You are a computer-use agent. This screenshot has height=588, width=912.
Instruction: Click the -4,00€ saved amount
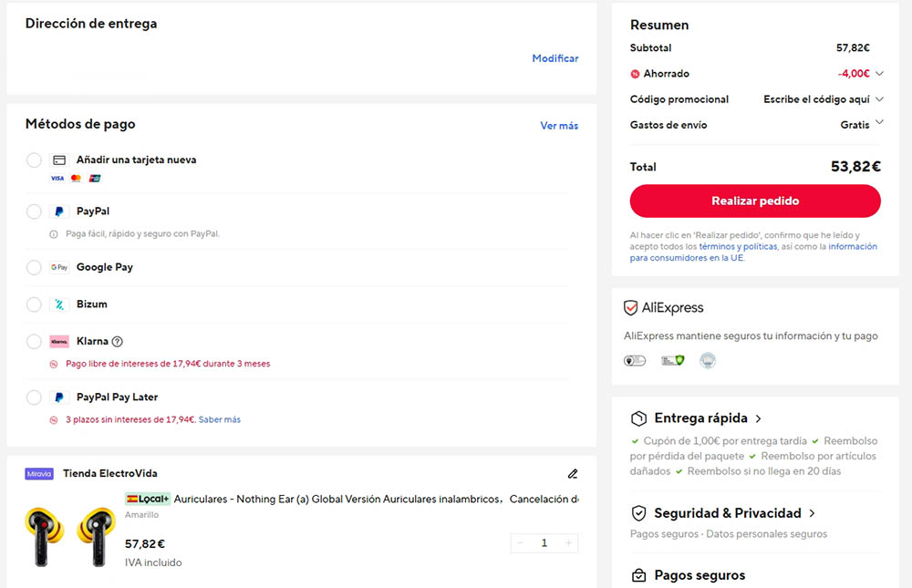[854, 74]
